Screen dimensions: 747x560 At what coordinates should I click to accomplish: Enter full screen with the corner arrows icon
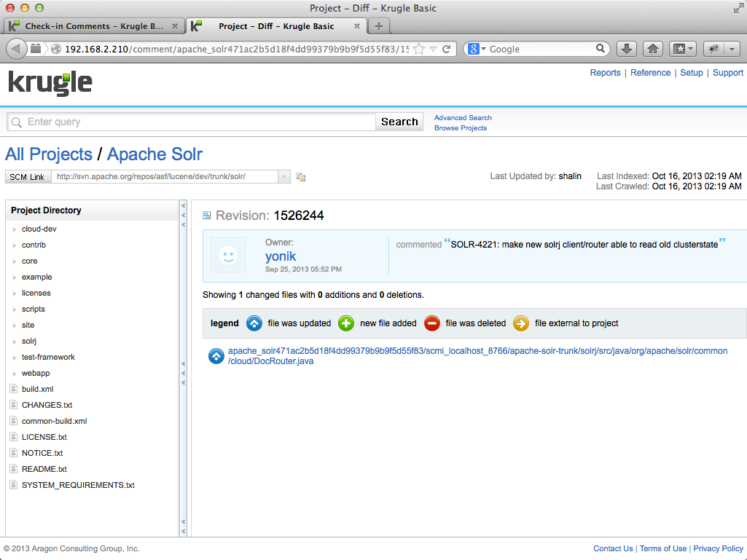coord(738,8)
